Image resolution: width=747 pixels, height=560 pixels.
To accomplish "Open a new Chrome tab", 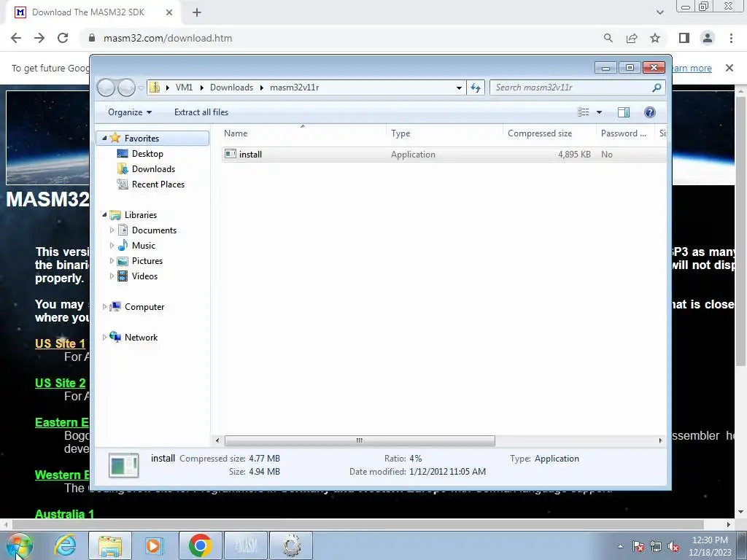I will (197, 12).
